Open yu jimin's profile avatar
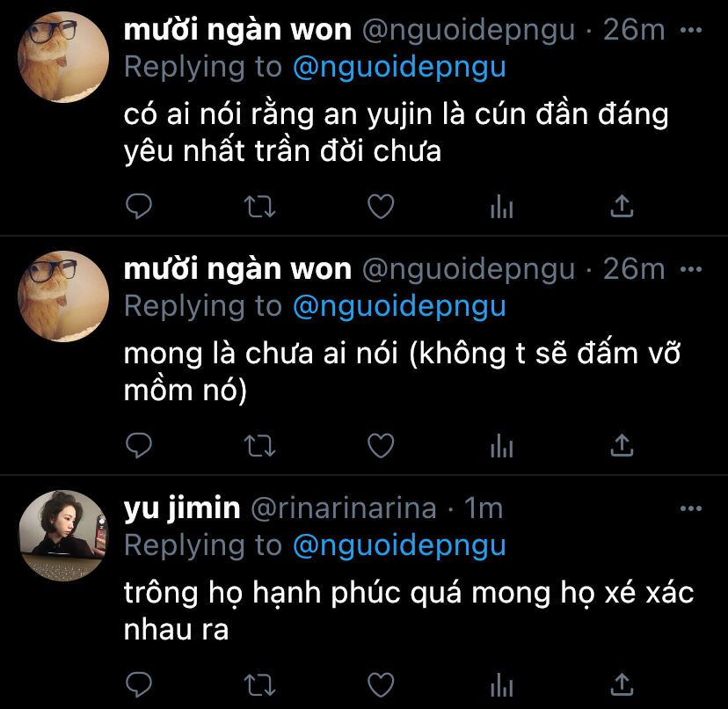The width and height of the screenshot is (728, 709). (x=63, y=536)
